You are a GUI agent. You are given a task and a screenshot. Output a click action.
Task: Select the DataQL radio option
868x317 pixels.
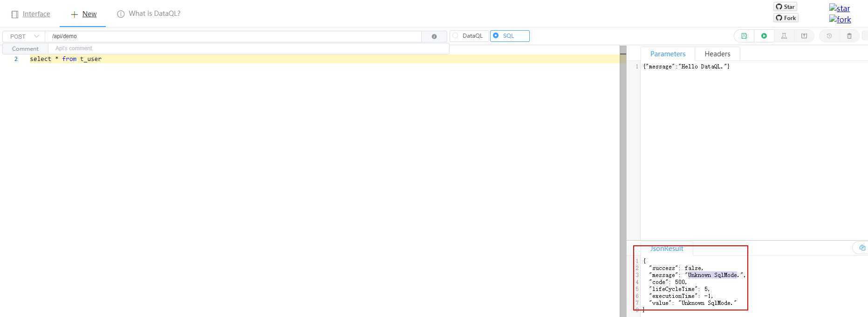469,36
